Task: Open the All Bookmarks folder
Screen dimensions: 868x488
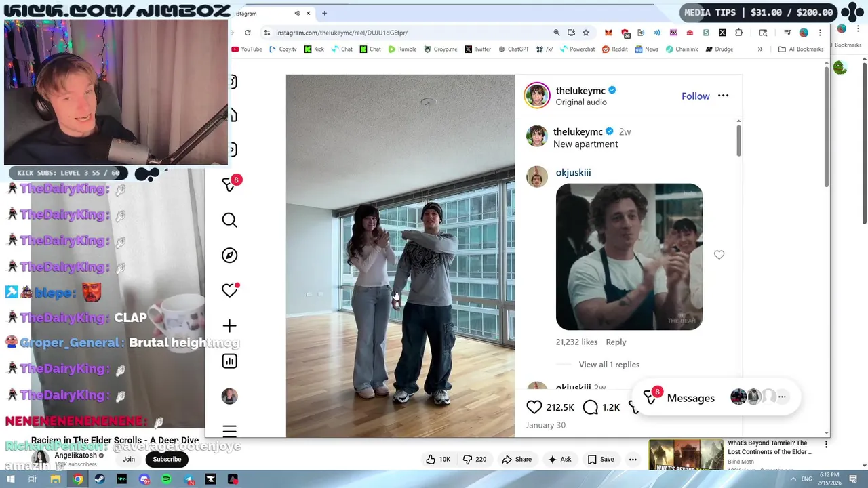Action: pyautogui.click(x=801, y=49)
